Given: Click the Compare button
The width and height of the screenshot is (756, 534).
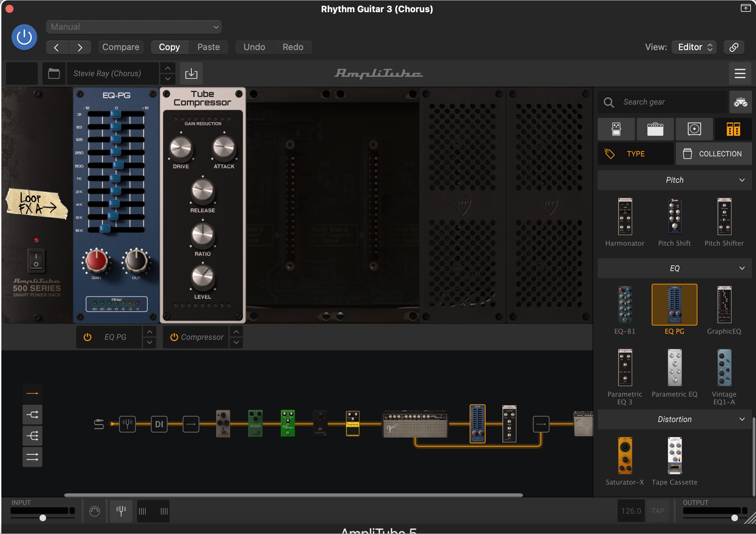Looking at the screenshot, I should coord(121,47).
